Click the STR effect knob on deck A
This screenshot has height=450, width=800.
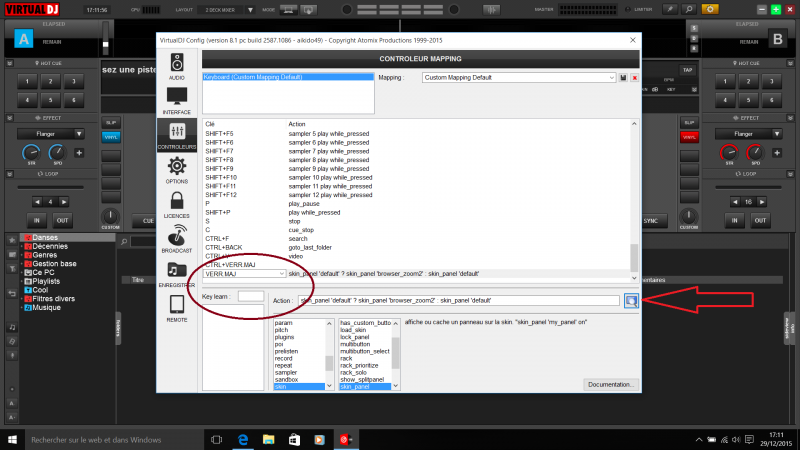click(31, 153)
